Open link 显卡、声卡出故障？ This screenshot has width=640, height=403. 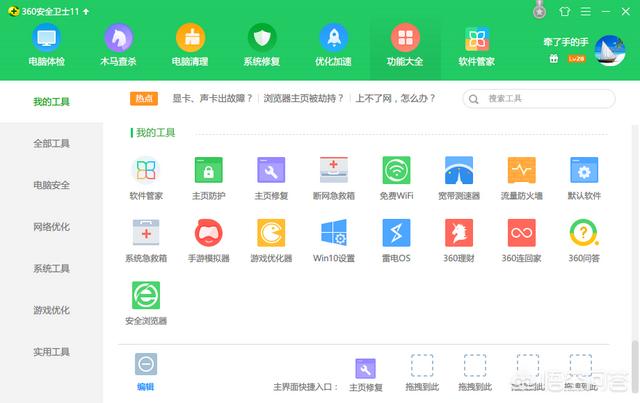tap(212, 98)
